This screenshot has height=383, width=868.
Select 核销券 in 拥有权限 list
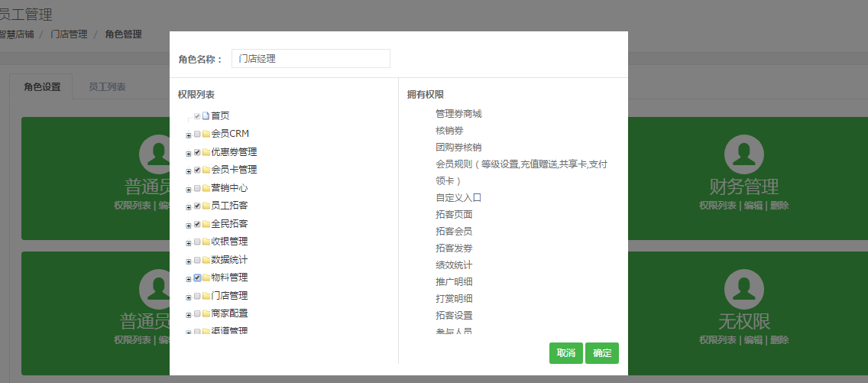tap(449, 131)
